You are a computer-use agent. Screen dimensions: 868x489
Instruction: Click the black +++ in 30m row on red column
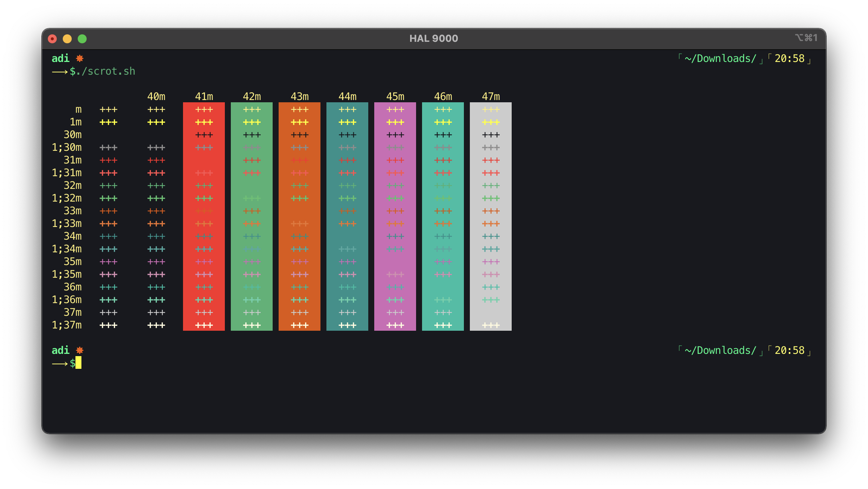click(204, 135)
